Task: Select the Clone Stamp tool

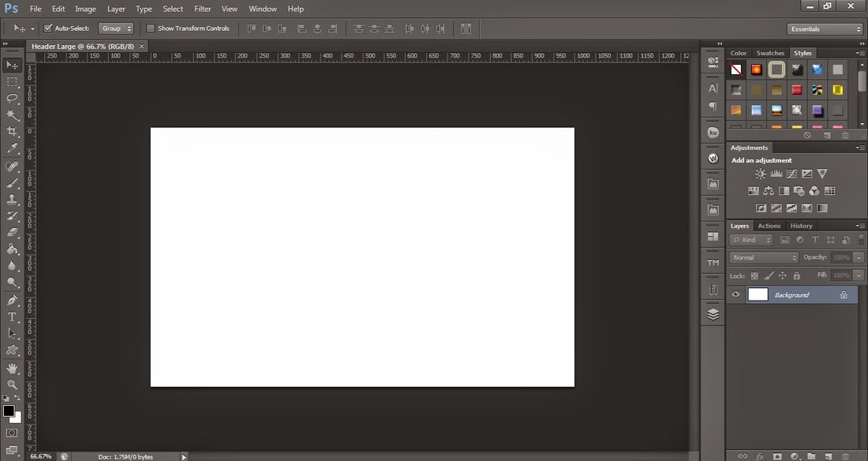Action: pos(12,200)
